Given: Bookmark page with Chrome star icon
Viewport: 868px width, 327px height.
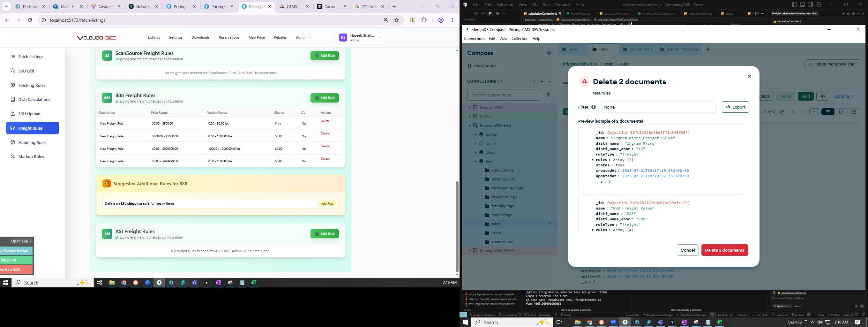Looking at the screenshot, I should [397, 20].
